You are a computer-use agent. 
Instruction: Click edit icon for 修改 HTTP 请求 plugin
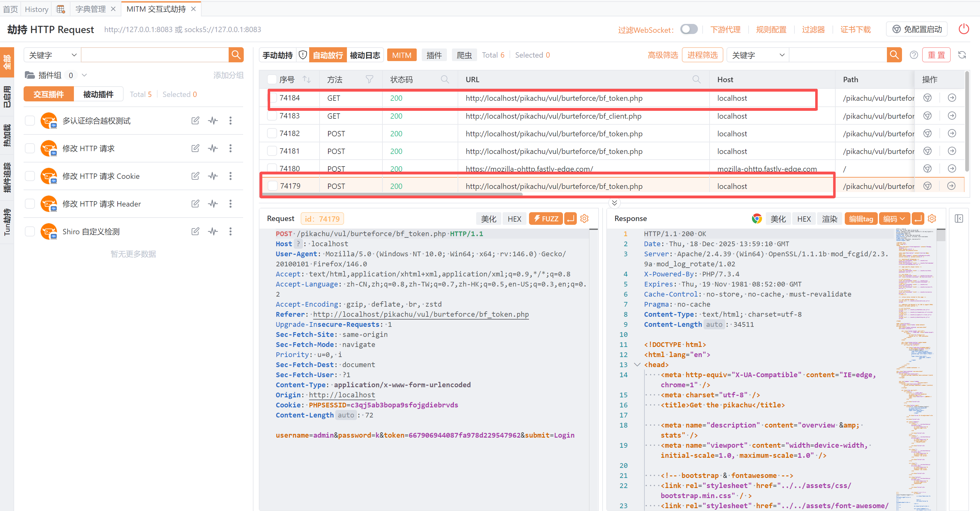click(x=195, y=148)
